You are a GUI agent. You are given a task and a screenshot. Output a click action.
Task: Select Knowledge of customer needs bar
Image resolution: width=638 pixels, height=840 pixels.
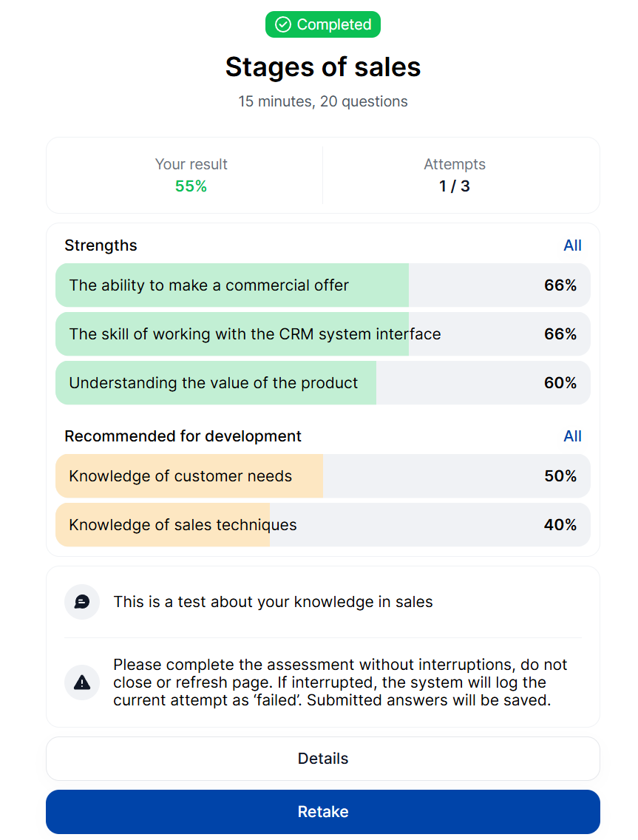pos(323,475)
